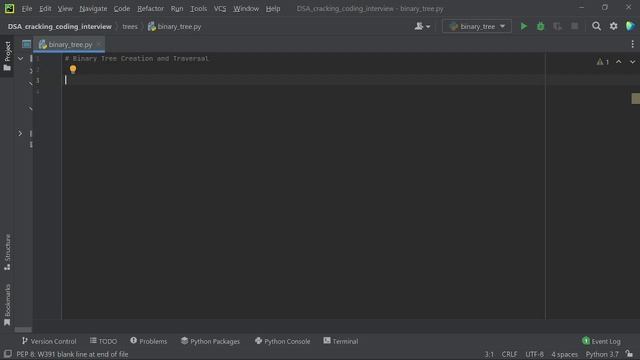This screenshot has width=640, height=360.
Task: Toggle file read-only lock icon
Action: click(x=629, y=354)
